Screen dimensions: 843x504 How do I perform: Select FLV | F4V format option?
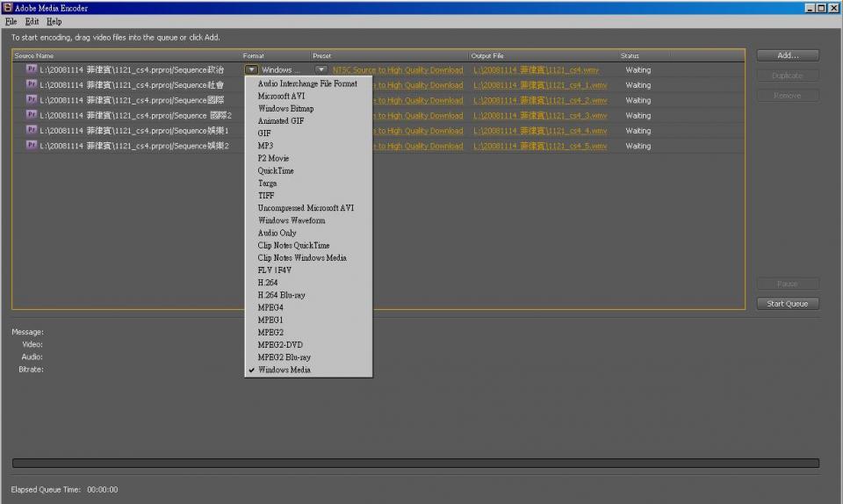(274, 270)
